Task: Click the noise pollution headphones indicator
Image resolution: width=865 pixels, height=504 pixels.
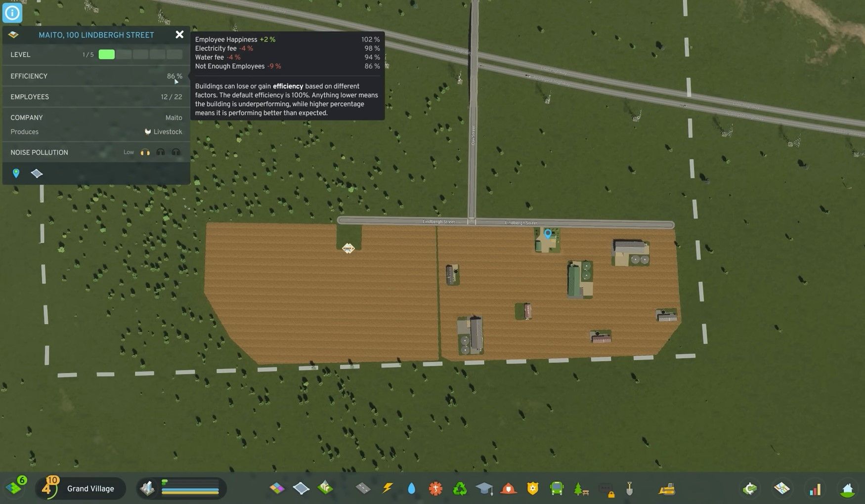Action: click(x=161, y=152)
